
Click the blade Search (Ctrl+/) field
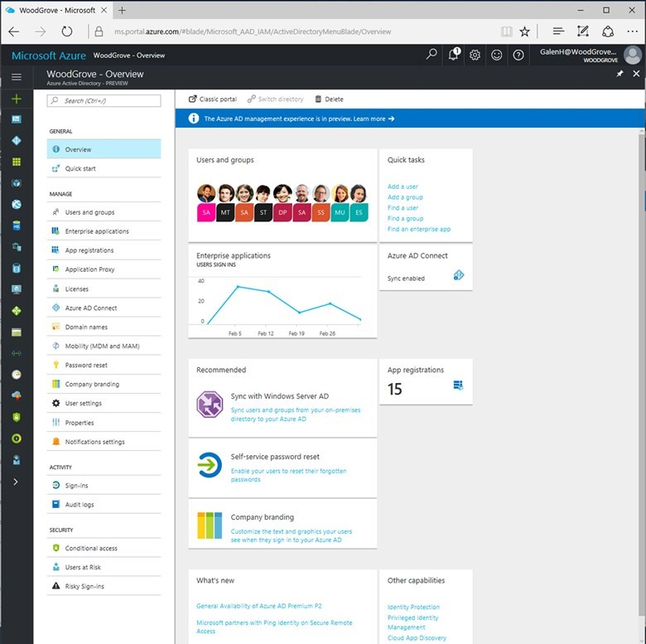104,100
